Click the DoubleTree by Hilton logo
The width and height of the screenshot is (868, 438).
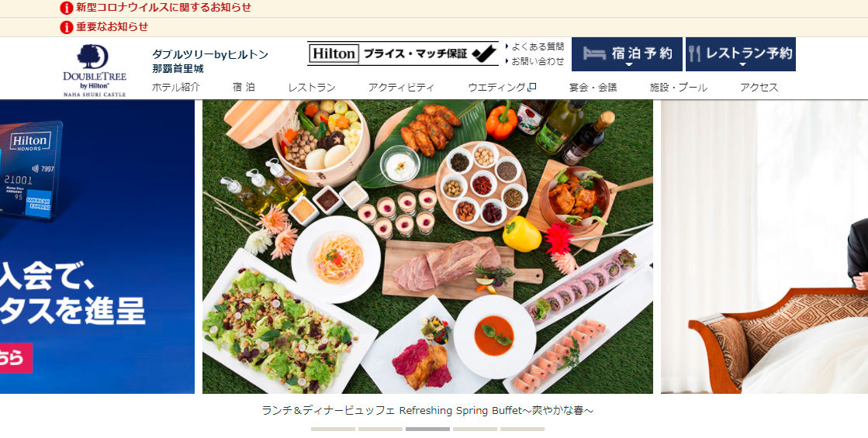point(95,71)
